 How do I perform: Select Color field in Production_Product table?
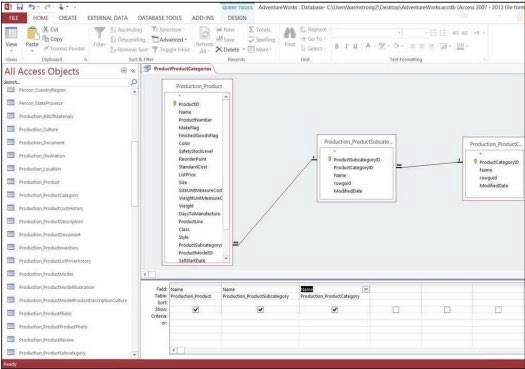pos(184,143)
